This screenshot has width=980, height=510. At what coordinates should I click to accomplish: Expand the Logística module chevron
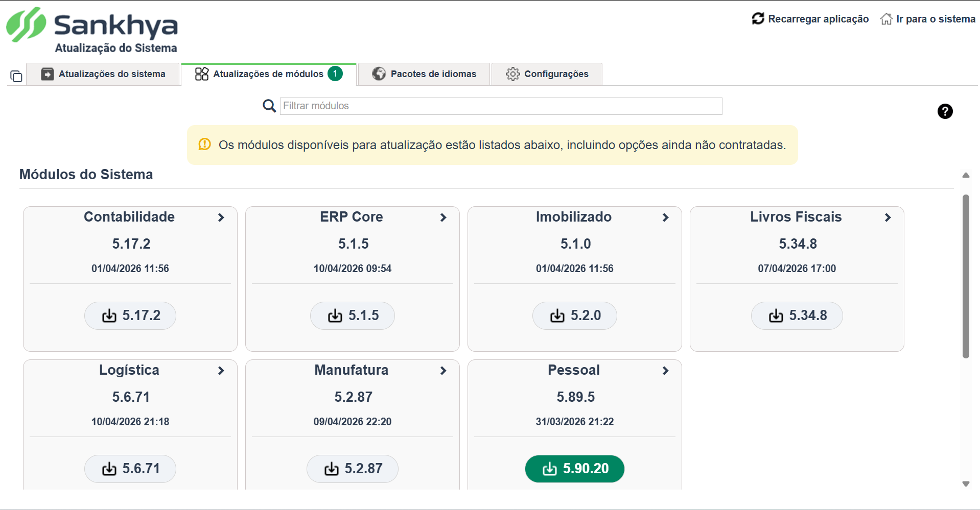click(221, 371)
